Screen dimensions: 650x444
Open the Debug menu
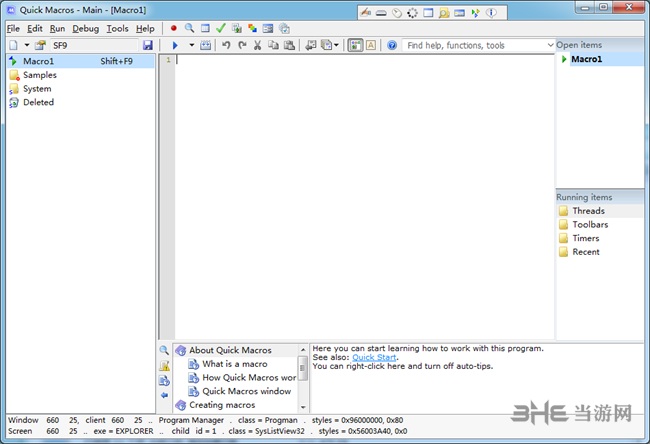pos(86,28)
